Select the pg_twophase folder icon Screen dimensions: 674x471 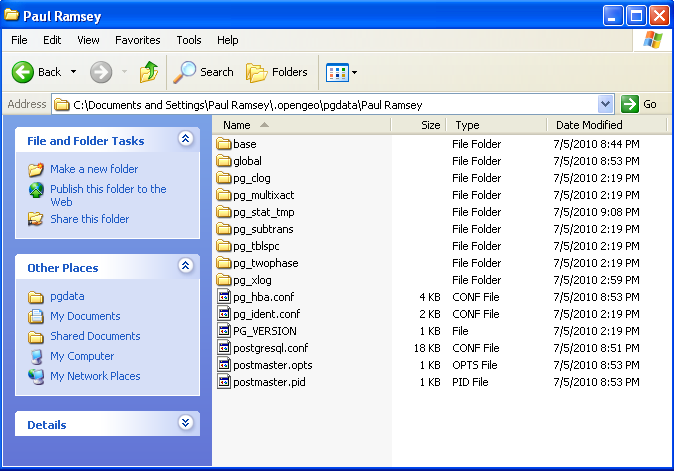224,263
